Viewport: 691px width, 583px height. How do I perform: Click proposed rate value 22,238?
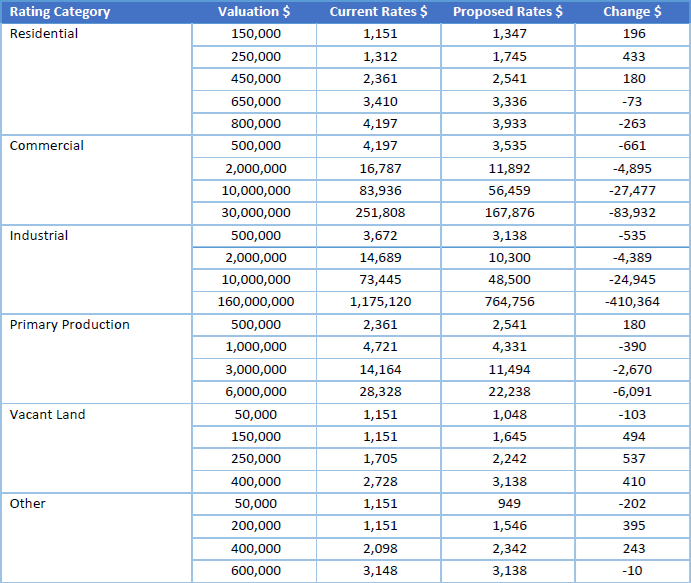(509, 392)
